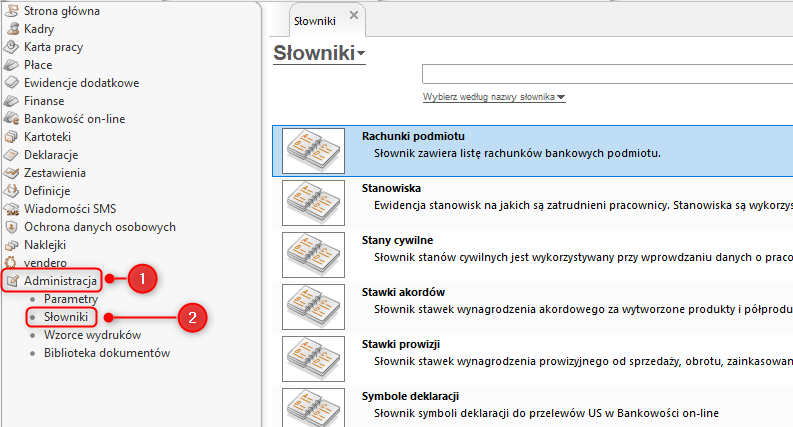Open Wzorce wydruków under Administracja
The height and width of the screenshot is (427, 793).
pos(92,335)
